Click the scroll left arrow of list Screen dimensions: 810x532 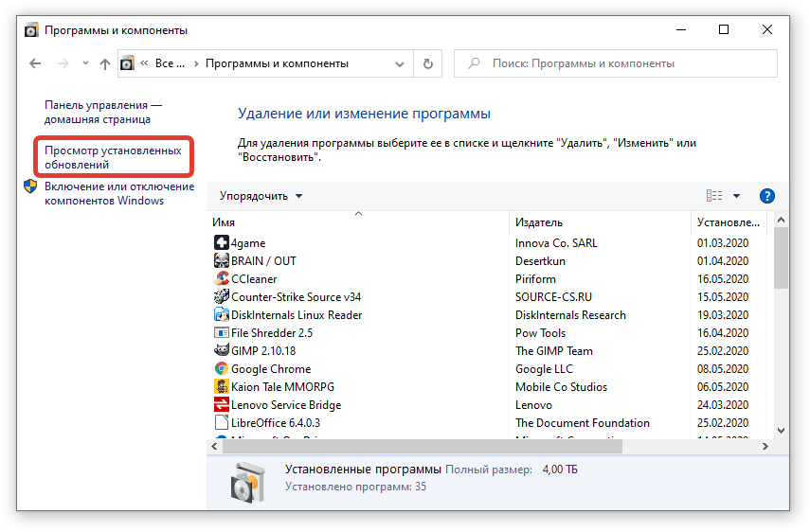click(214, 447)
